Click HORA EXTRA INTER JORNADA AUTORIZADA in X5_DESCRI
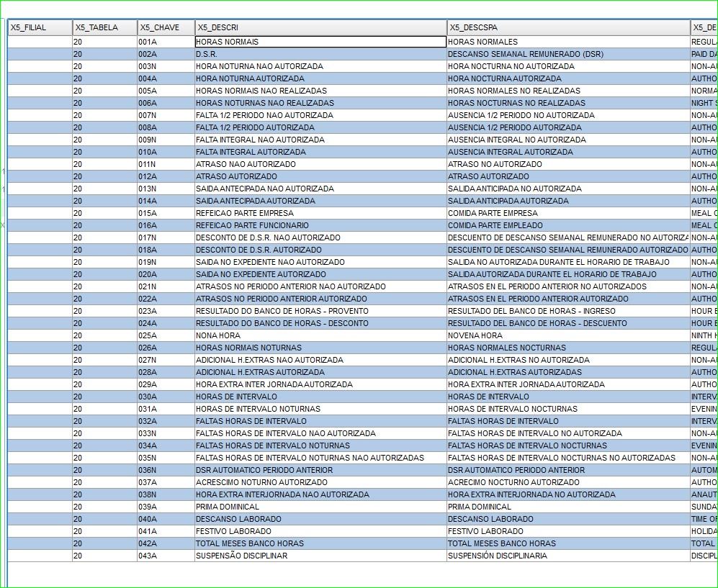The image size is (718, 588). pyautogui.click(x=321, y=384)
